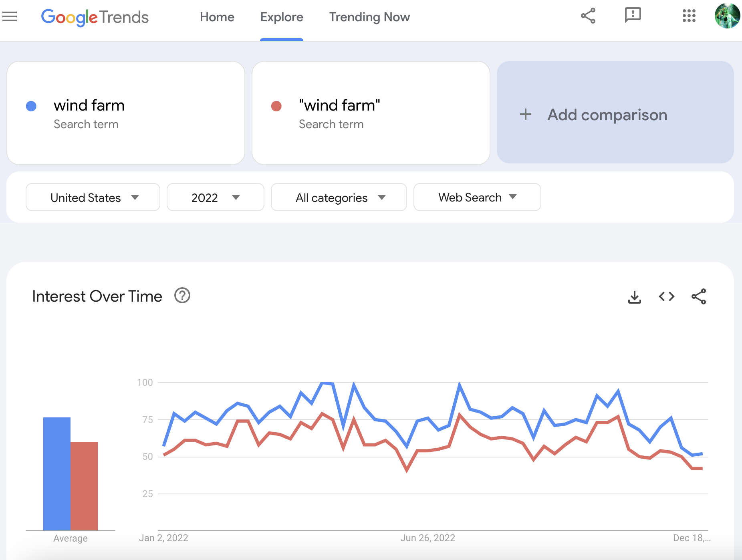The width and height of the screenshot is (742, 560).
Task: Go to the Home tab
Action: click(x=217, y=17)
